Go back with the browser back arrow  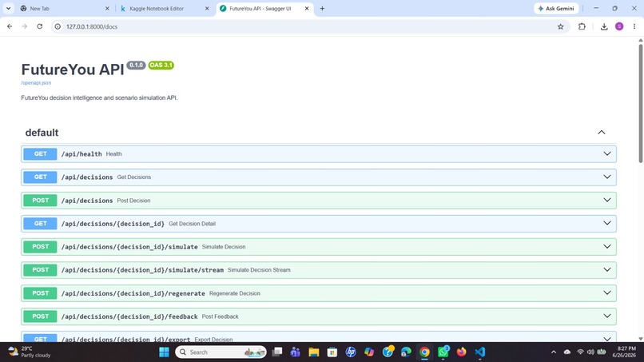tap(10, 26)
